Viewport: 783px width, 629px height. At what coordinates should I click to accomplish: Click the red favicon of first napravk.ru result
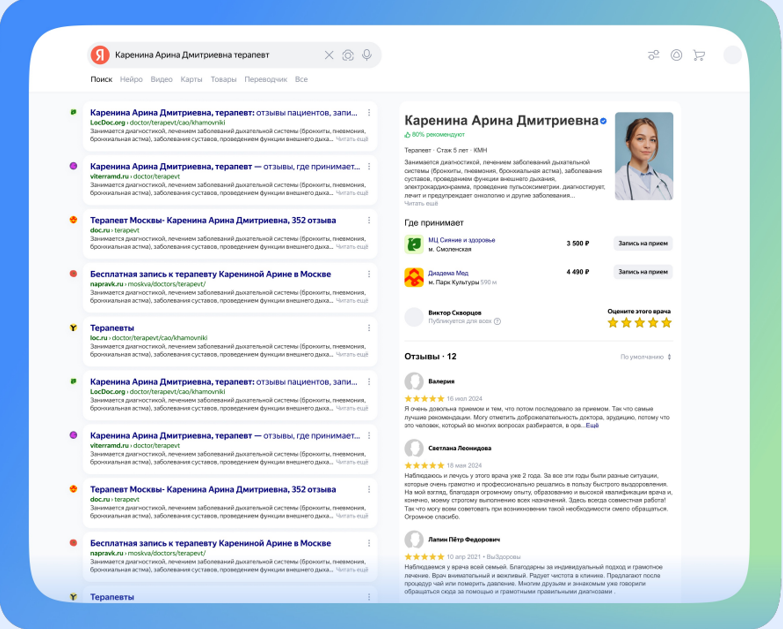point(73,274)
